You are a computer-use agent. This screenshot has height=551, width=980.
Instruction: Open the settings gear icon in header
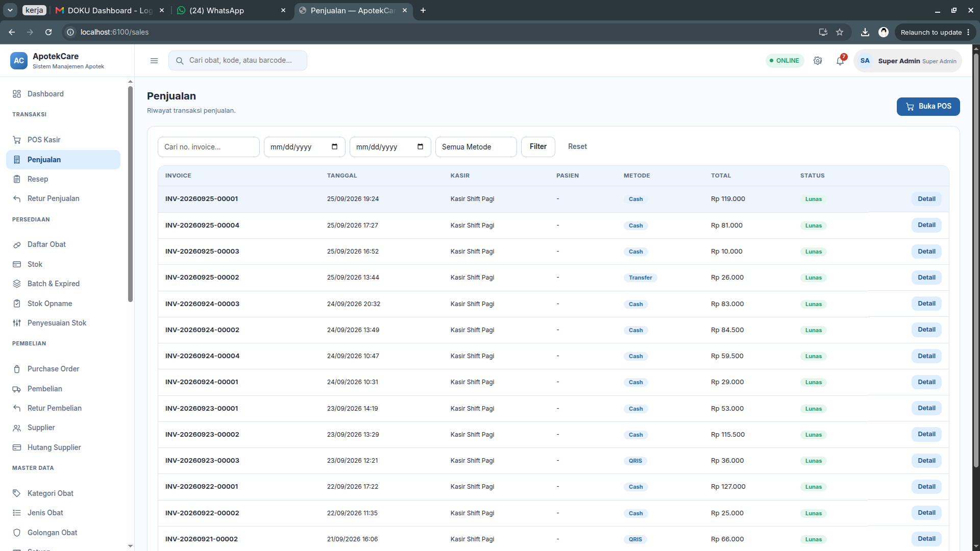point(818,61)
